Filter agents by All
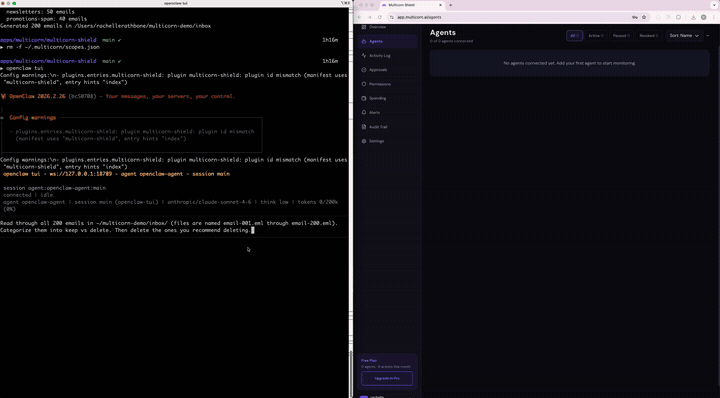720x398 pixels. (x=574, y=35)
